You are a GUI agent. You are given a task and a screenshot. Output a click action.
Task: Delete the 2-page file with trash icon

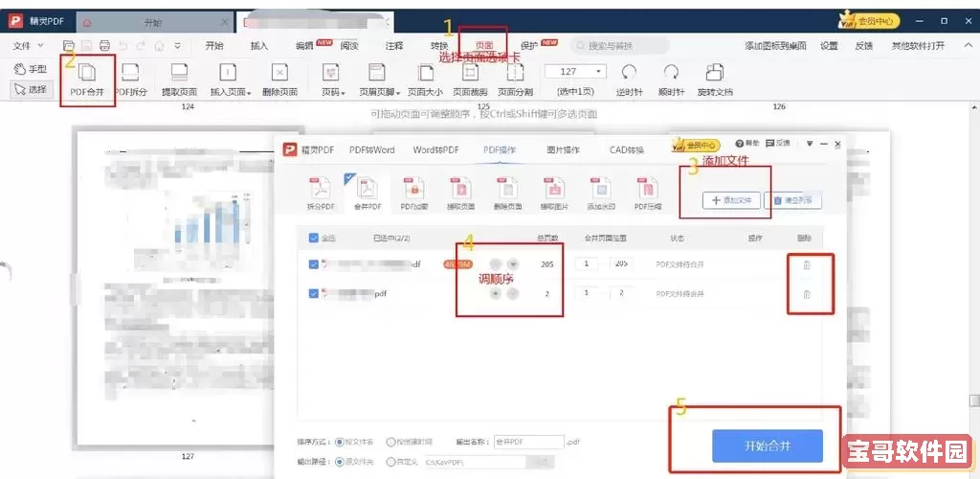[x=807, y=294]
